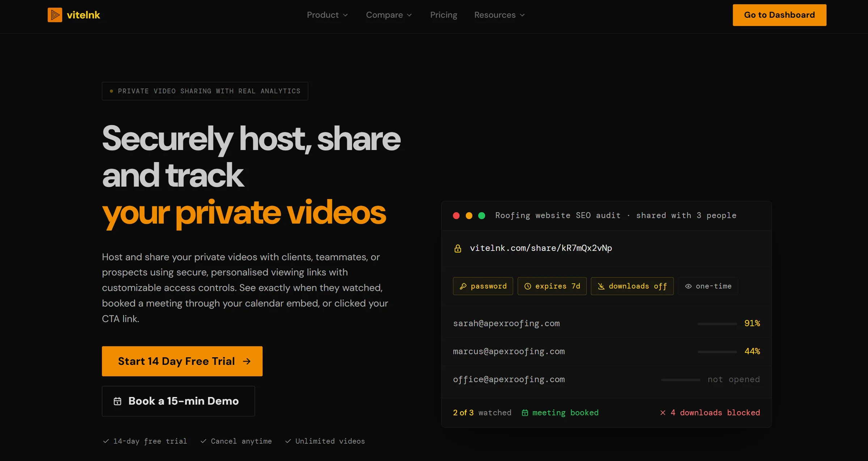The height and width of the screenshot is (461, 868).
Task: Toggle the password access chip
Action: click(x=483, y=286)
